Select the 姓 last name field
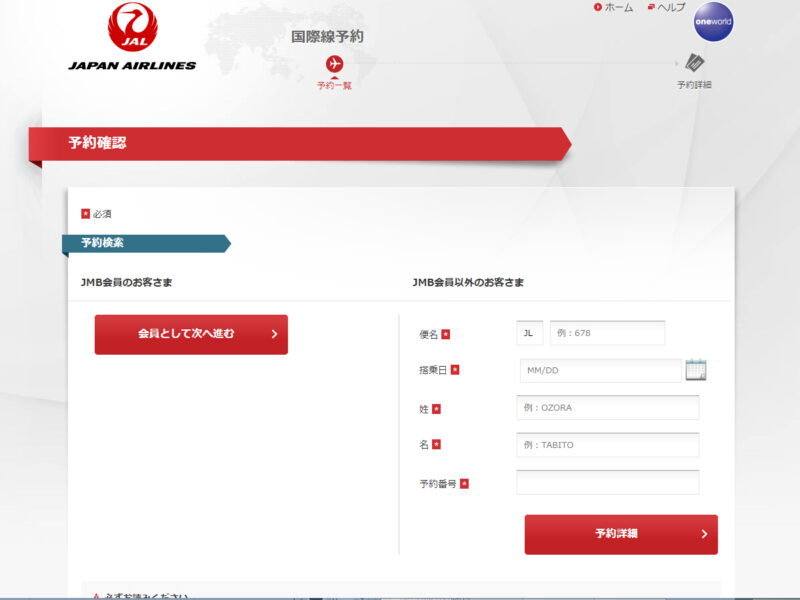This screenshot has width=800, height=600. click(x=607, y=408)
